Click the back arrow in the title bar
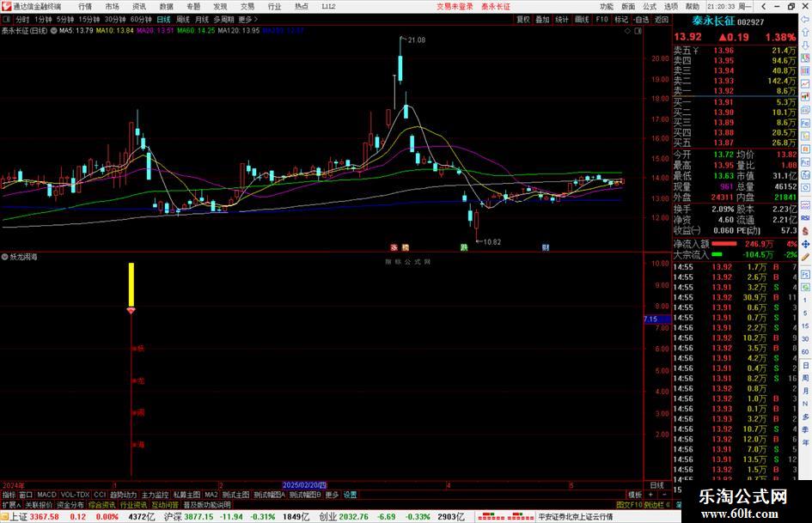812x523 pixels. point(764,7)
